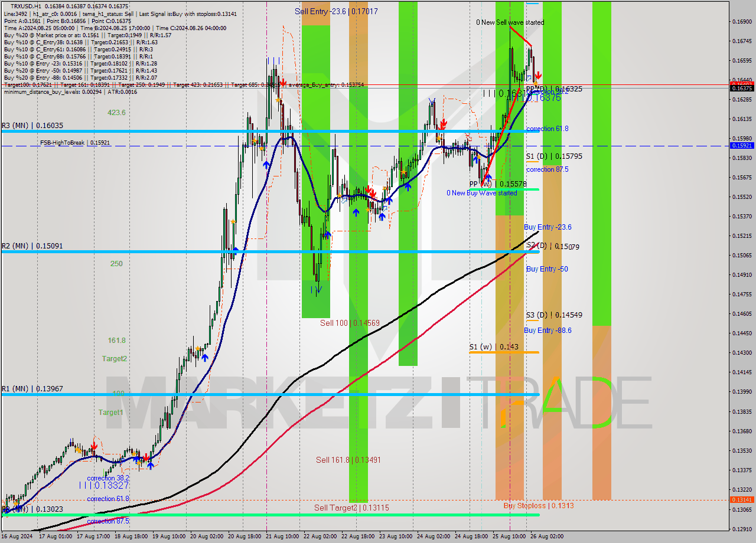756x543 pixels.
Task: Select the 'R3 (MN) | 0.16035' resistance label
Action: click(x=32, y=126)
